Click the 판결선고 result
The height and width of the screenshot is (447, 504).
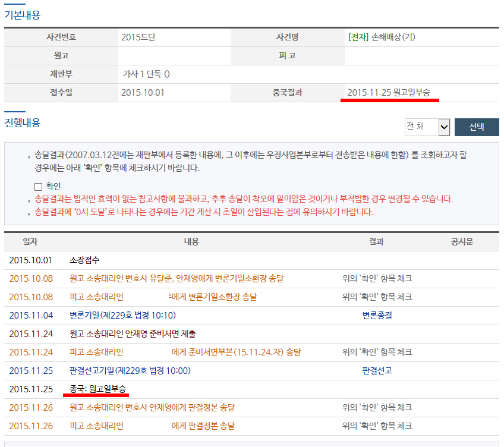377,371
